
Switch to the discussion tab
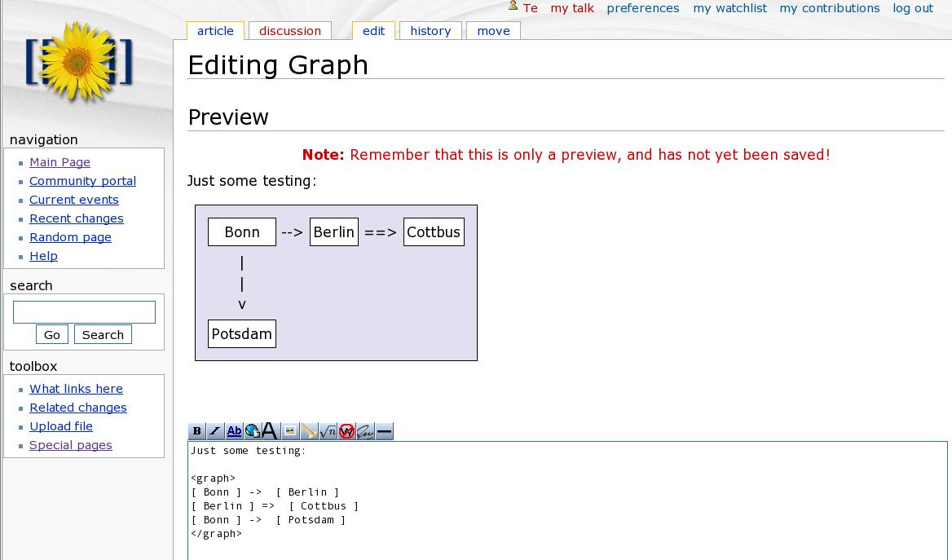point(290,31)
